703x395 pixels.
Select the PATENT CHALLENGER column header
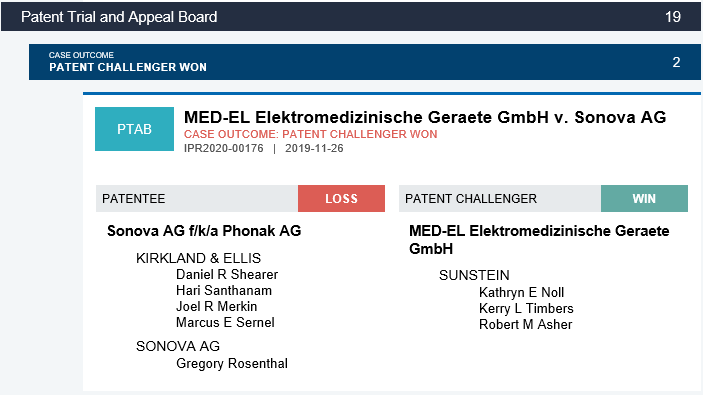coord(500,198)
